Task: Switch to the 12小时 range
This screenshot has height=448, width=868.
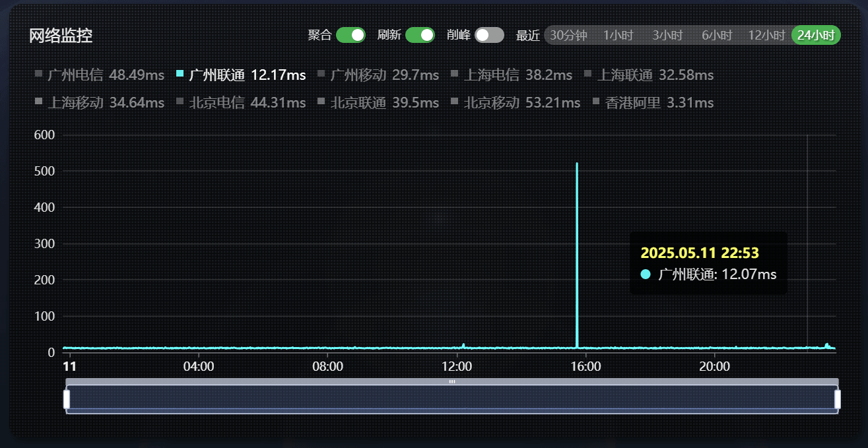Action: (x=766, y=36)
